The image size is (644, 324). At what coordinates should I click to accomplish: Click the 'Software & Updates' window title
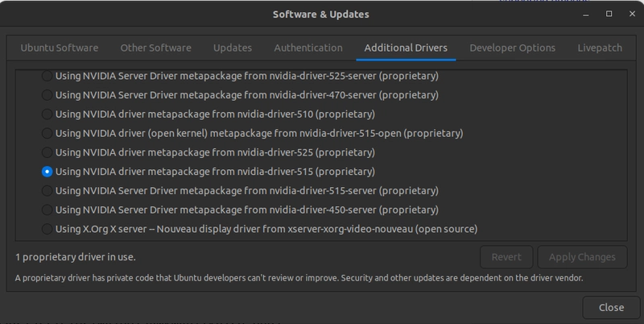tap(320, 15)
